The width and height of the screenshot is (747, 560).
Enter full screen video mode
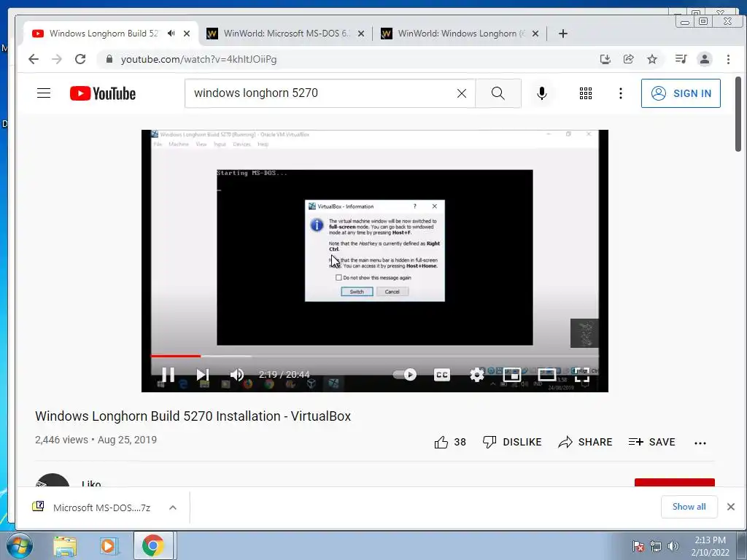(581, 375)
